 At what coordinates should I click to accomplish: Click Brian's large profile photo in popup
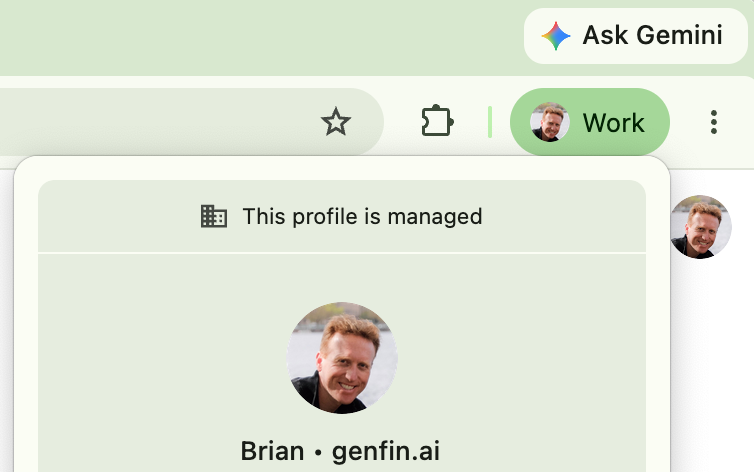click(342, 358)
